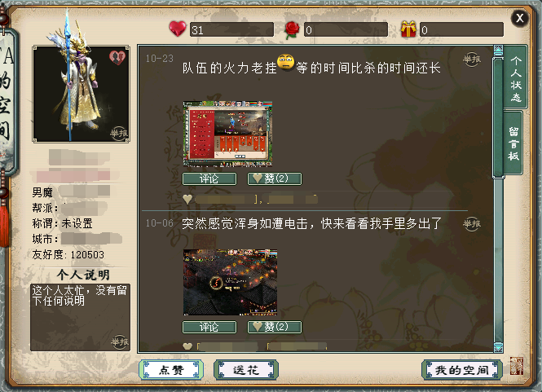
Task: Open the red screenshot thumbnail in 10-23 post
Action: [x=227, y=134]
